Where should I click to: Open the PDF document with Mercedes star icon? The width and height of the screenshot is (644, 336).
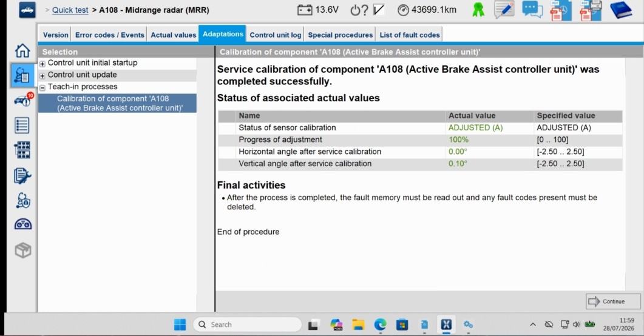[561, 10]
